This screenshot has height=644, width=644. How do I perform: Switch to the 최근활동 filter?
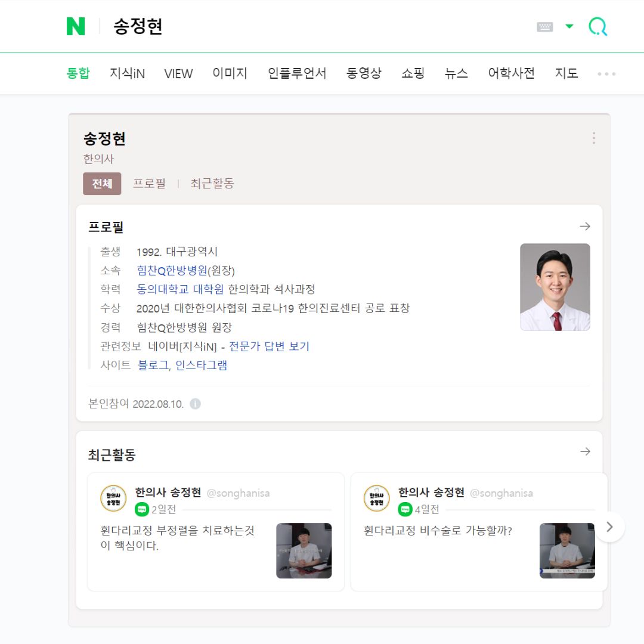(x=212, y=184)
